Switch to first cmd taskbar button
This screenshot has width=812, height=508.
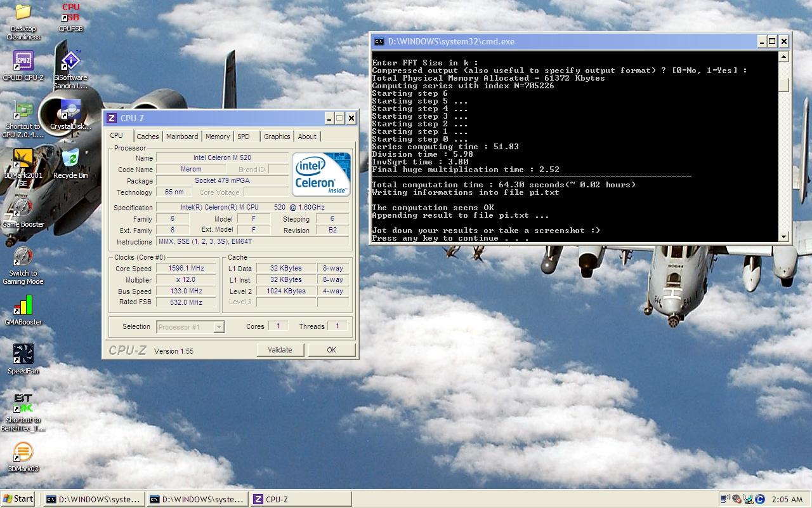[94, 500]
